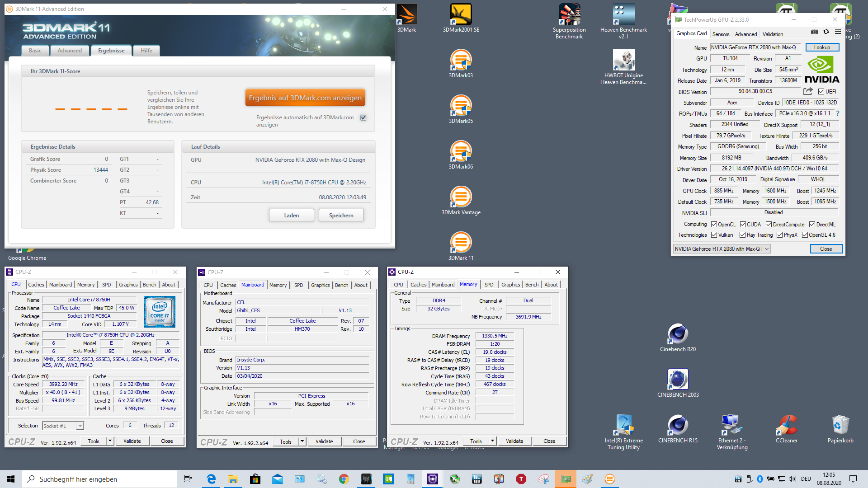
Task: Expand Tools dropdown arrow in CPU-Z CPU window
Action: coord(110,441)
